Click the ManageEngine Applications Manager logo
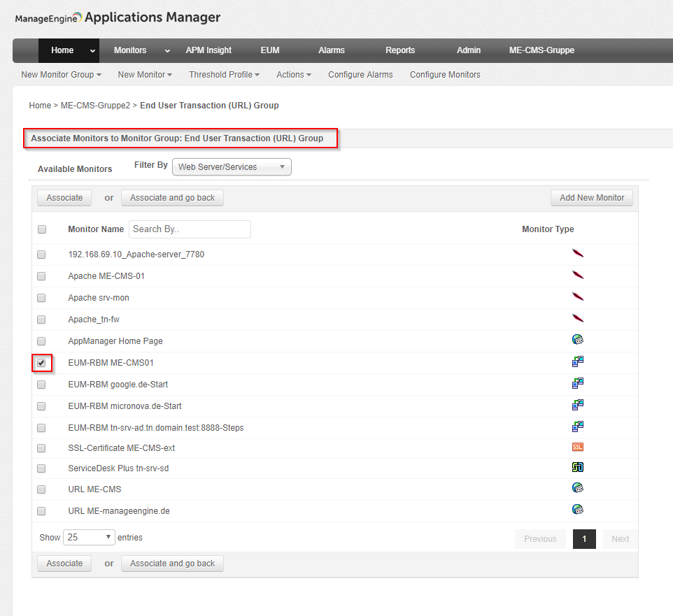The height and width of the screenshot is (616, 673). coord(118,17)
